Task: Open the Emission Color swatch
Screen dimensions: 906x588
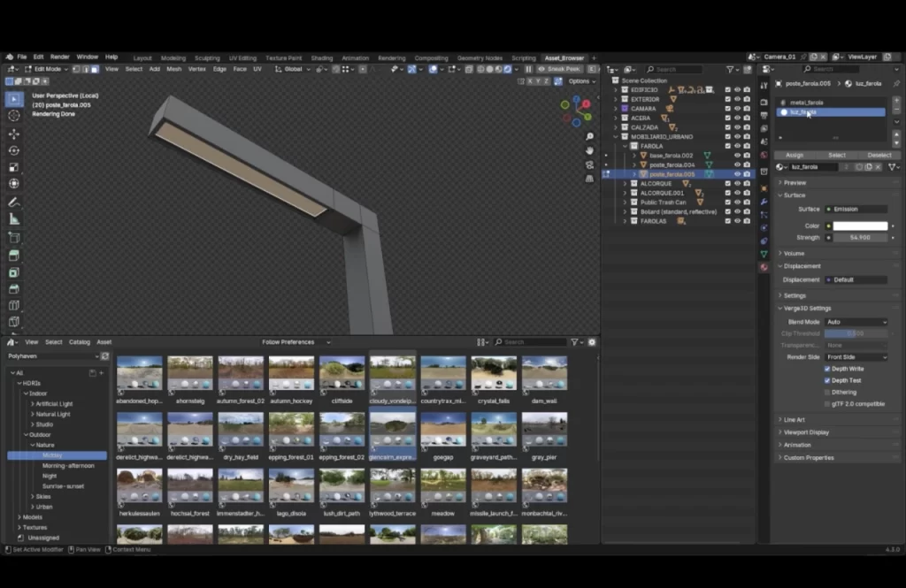Action: click(863, 225)
